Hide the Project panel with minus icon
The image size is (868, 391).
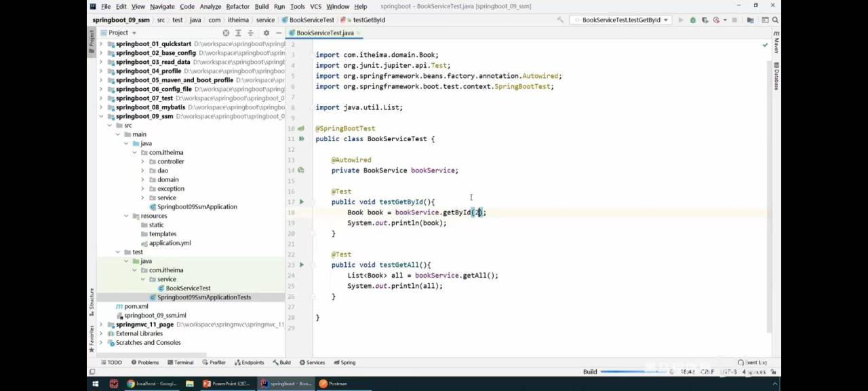point(277,33)
